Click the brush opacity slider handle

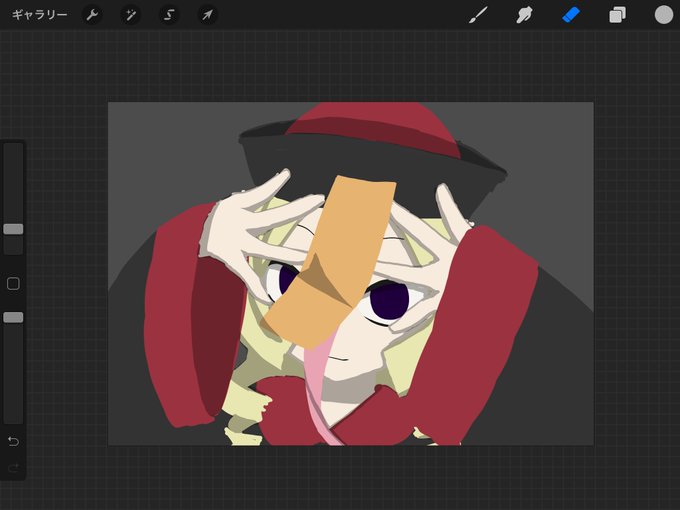tap(13, 317)
